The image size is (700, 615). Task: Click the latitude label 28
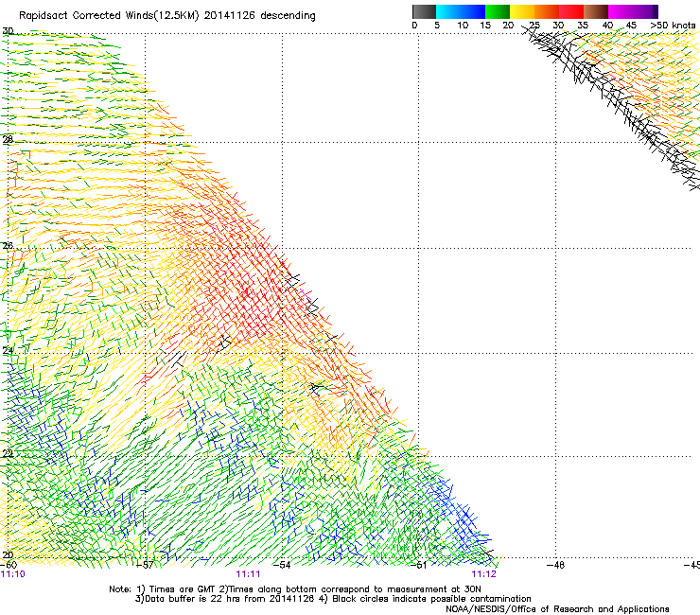tap(8, 139)
